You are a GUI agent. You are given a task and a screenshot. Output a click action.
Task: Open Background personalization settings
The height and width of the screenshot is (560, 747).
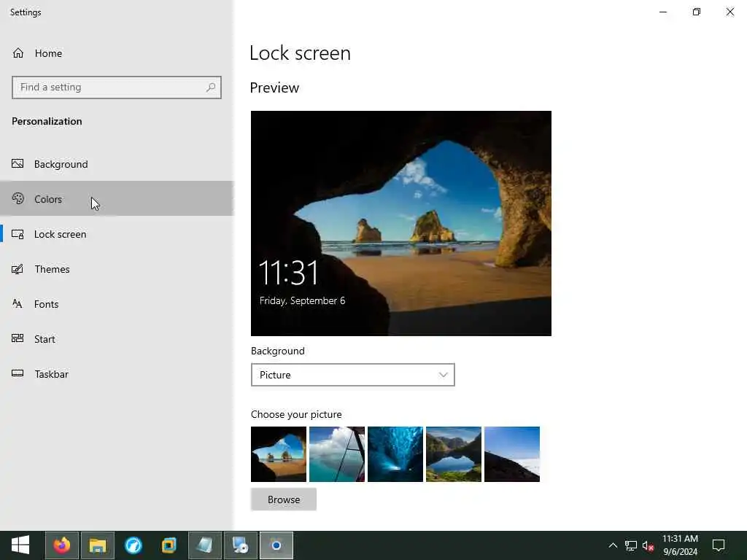(x=117, y=164)
